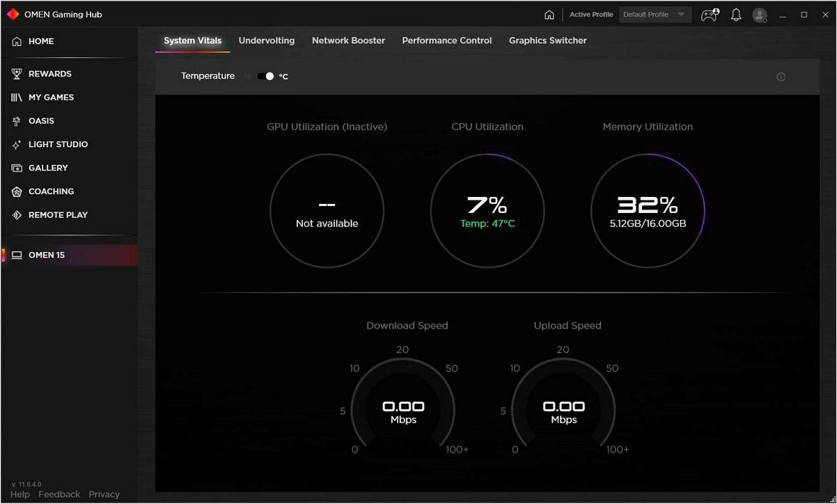Click the CPU Utilization 7% gauge

coord(487,211)
